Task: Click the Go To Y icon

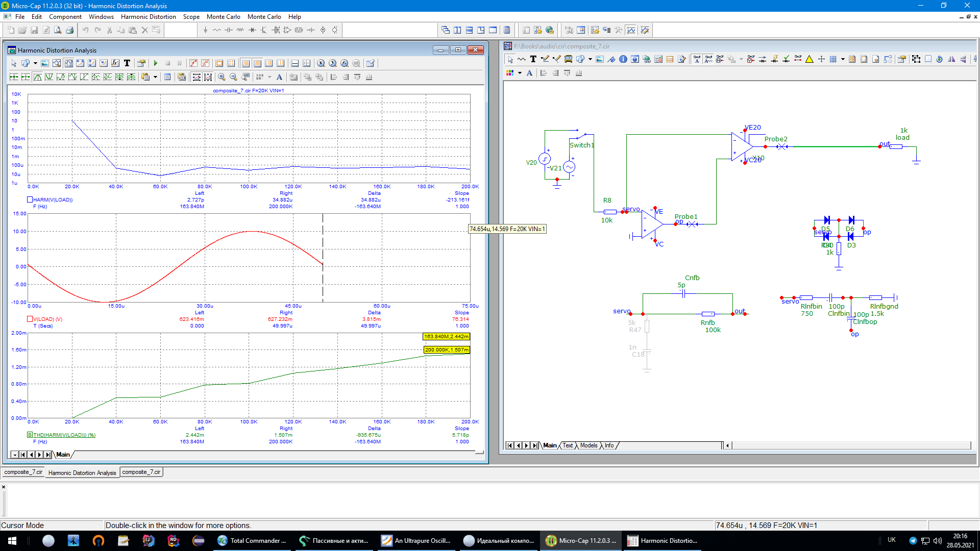Action: tap(332, 63)
